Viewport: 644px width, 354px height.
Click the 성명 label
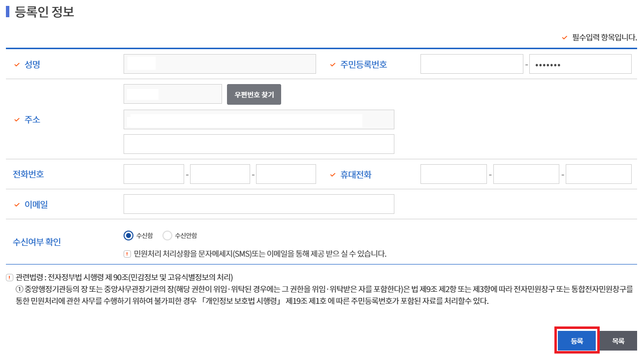point(32,64)
